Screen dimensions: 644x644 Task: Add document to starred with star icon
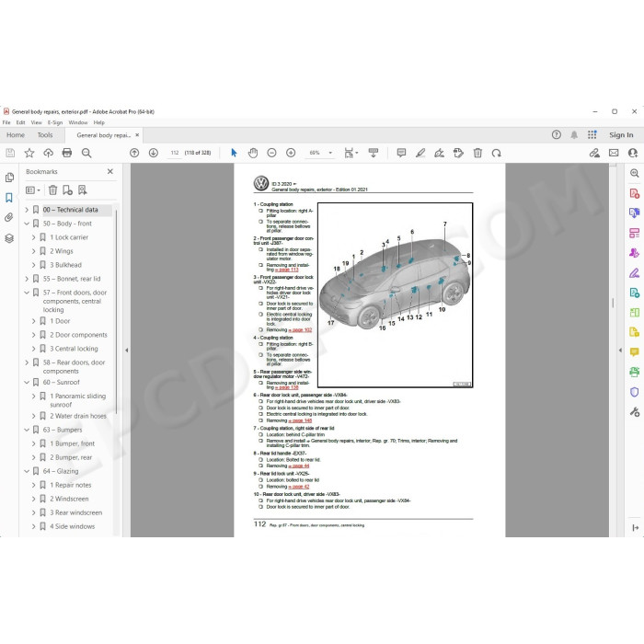click(x=29, y=154)
